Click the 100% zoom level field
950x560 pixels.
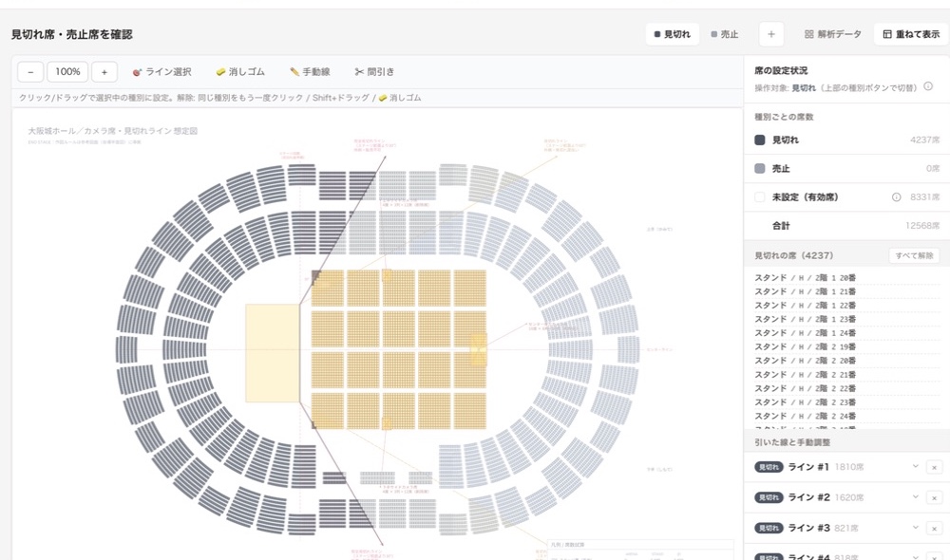tap(67, 71)
